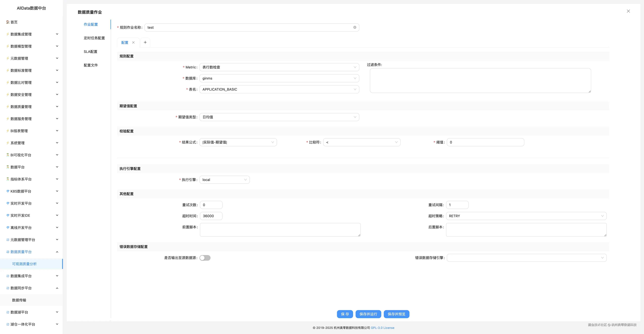Switch to 定时任务配置 tab
This screenshot has height=334, width=644.
pos(94,38)
